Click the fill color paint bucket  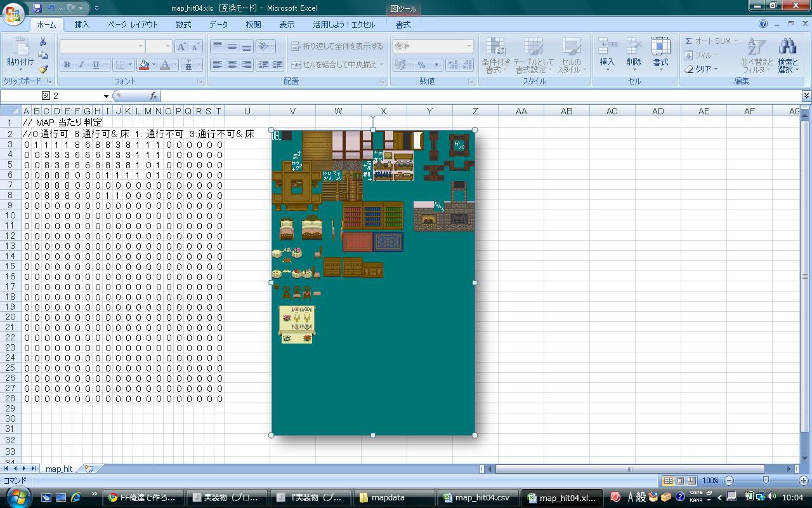click(x=144, y=65)
